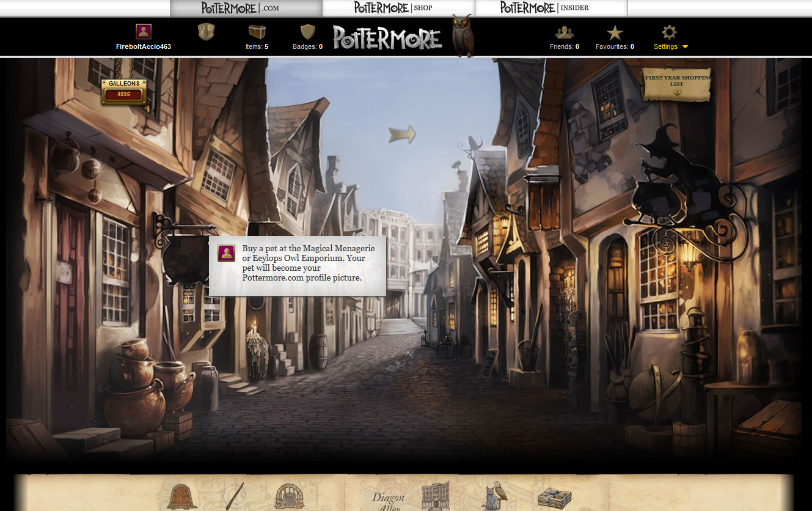Open the FireboltAccio463 profile link

(x=144, y=46)
